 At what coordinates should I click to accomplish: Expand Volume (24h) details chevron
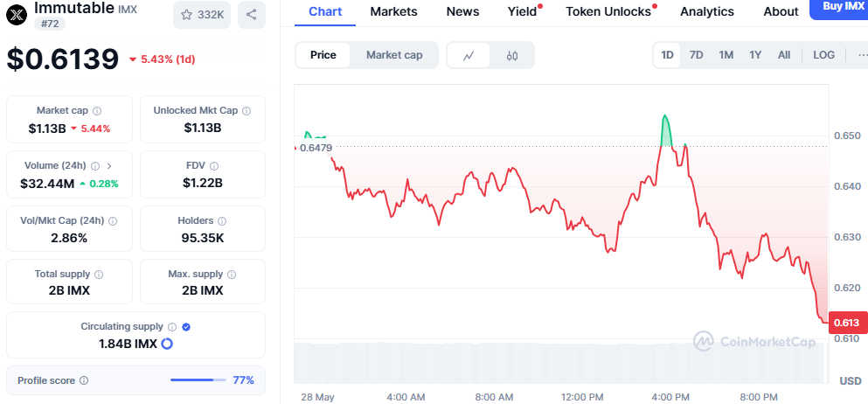coord(109,165)
